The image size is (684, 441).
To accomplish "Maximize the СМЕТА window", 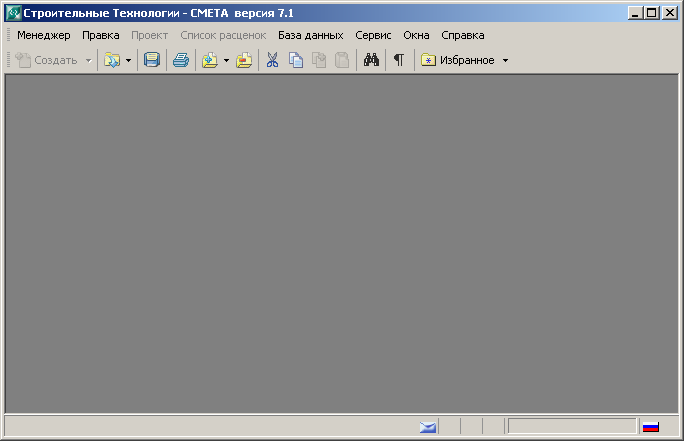I will pos(651,13).
